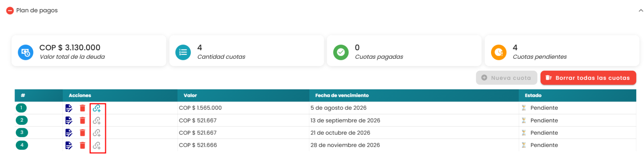Click link-add icon for installment 3
Screen dimensions: 644x167
97,133
